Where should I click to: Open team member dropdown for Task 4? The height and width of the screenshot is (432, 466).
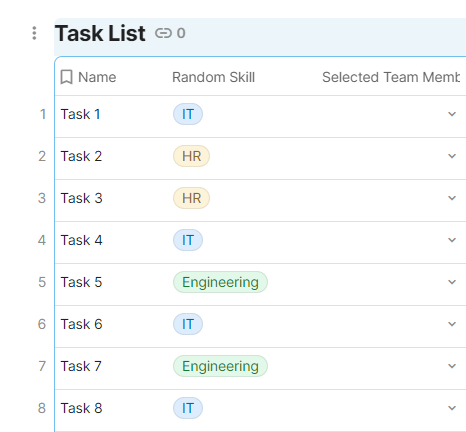click(x=452, y=240)
